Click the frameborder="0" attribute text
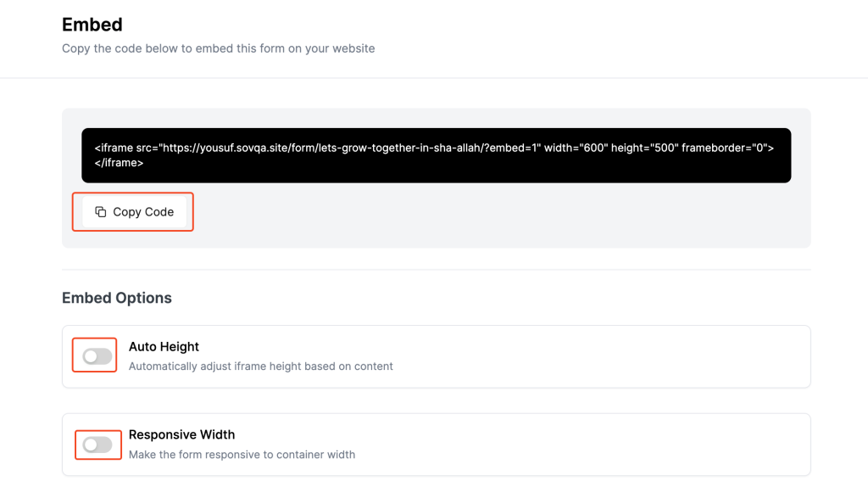This screenshot has height=498, width=868. coord(725,148)
